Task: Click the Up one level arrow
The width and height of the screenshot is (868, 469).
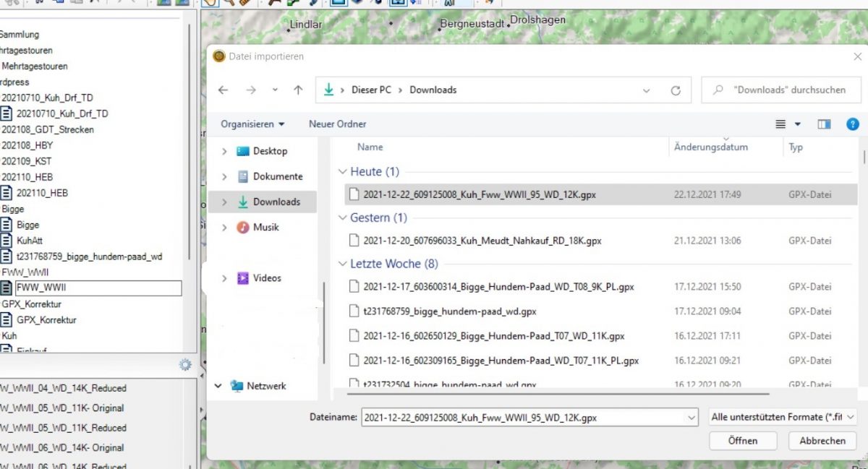Action: click(298, 90)
